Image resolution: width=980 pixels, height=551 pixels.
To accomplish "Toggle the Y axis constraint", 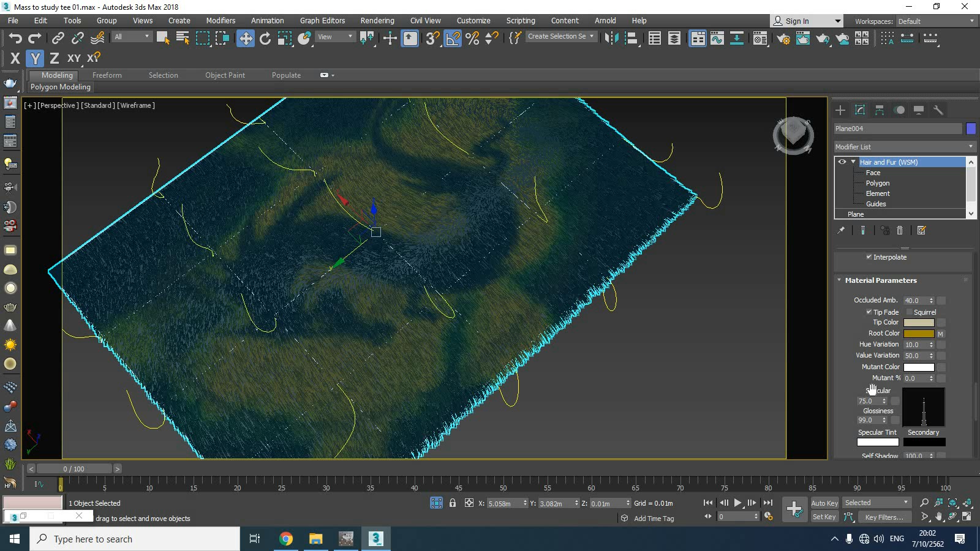I will 35,58.
